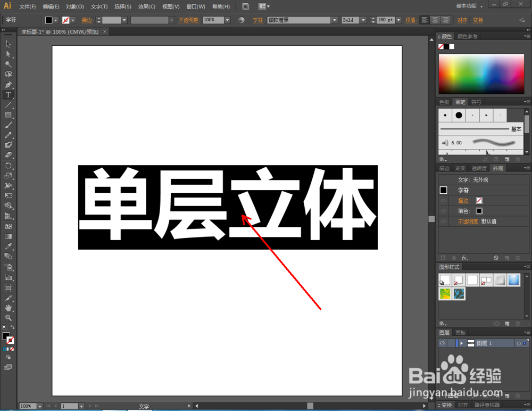The width and height of the screenshot is (532, 411).
Task: Select the Hand tool
Action: [9, 307]
